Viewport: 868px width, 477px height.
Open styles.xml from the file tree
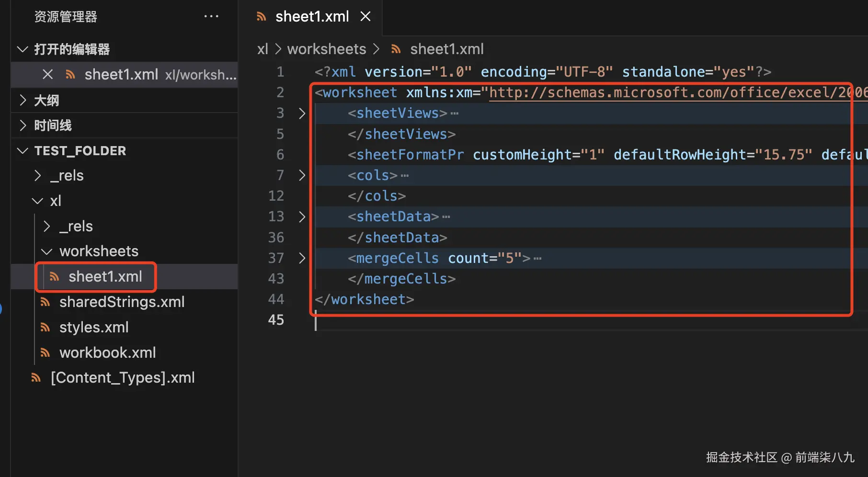click(94, 328)
